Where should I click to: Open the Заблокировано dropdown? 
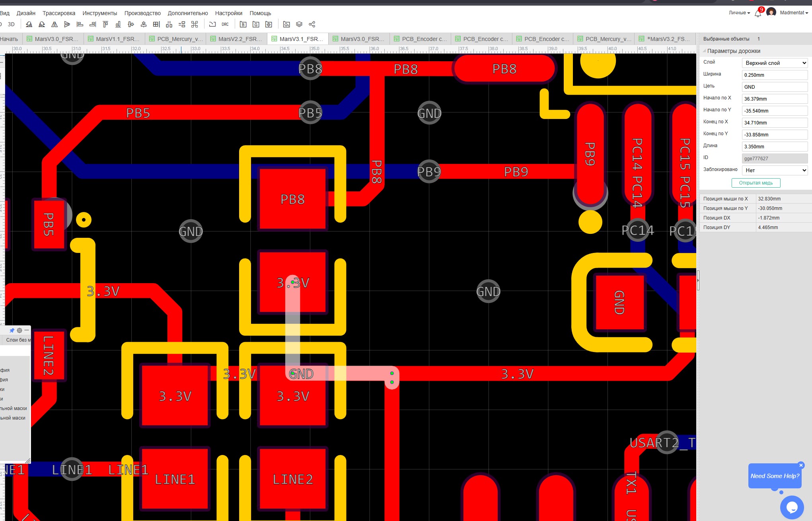(x=775, y=170)
